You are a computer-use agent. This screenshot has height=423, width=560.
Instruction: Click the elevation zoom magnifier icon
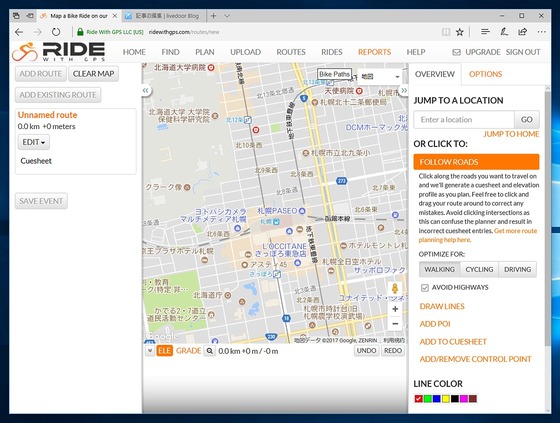210,351
